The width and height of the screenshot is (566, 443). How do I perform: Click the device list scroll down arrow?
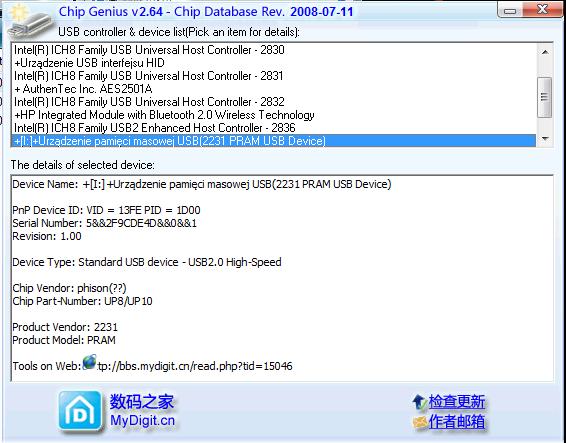(x=545, y=139)
